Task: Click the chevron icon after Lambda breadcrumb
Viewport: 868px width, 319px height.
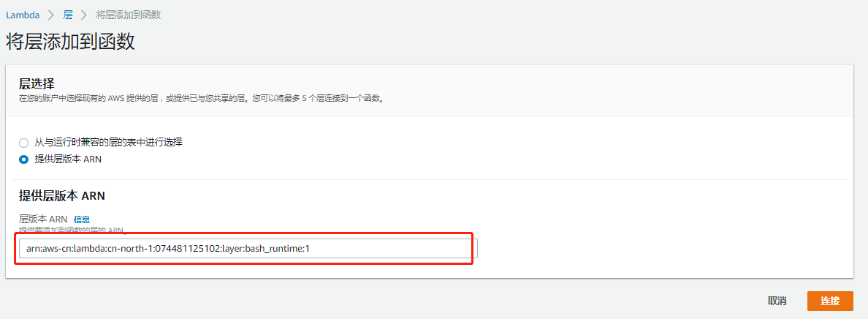Action: (51, 15)
